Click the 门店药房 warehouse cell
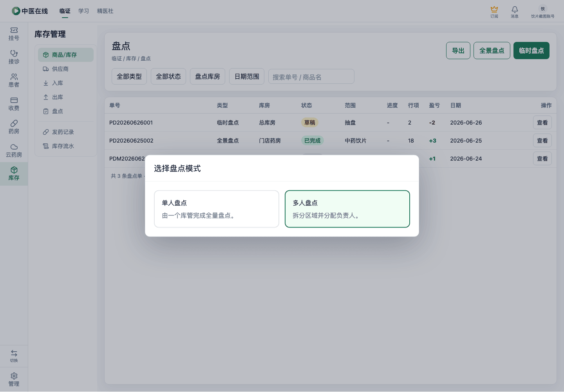This screenshot has width=564, height=392. point(270,141)
